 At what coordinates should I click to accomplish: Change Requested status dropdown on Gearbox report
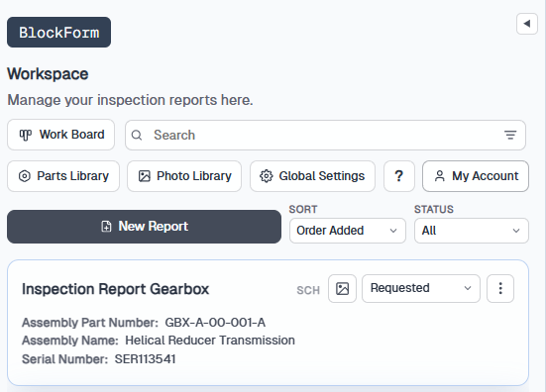pos(421,288)
